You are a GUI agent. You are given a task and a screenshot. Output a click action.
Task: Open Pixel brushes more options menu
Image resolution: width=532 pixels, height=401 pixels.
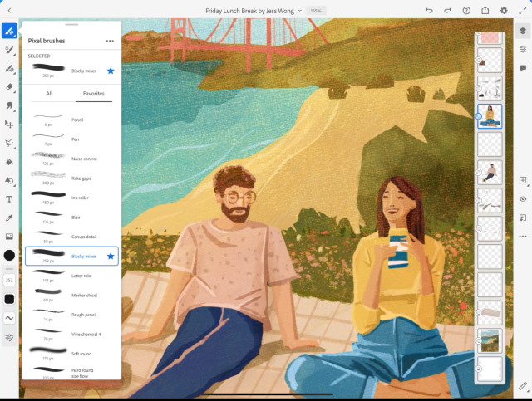(x=110, y=41)
